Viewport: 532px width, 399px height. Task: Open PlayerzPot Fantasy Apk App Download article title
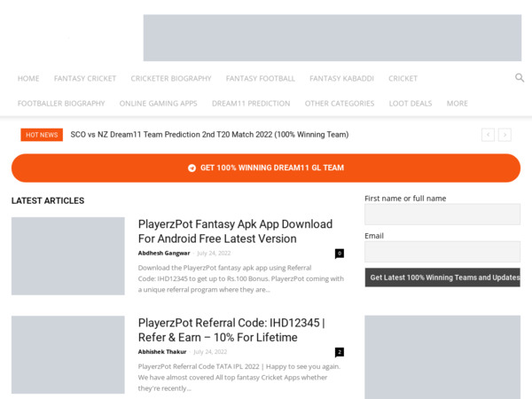pos(235,231)
